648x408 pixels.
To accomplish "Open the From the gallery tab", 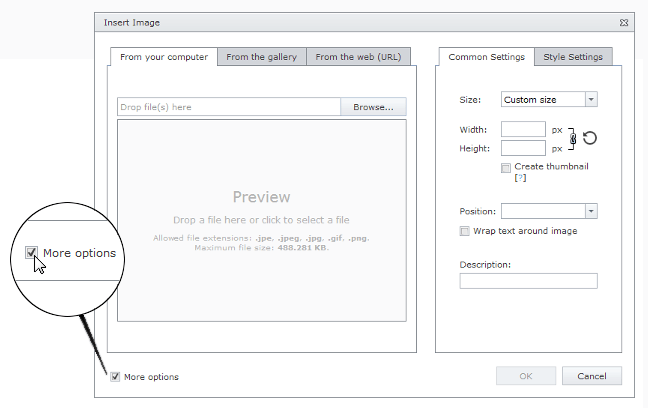I will (x=262, y=57).
